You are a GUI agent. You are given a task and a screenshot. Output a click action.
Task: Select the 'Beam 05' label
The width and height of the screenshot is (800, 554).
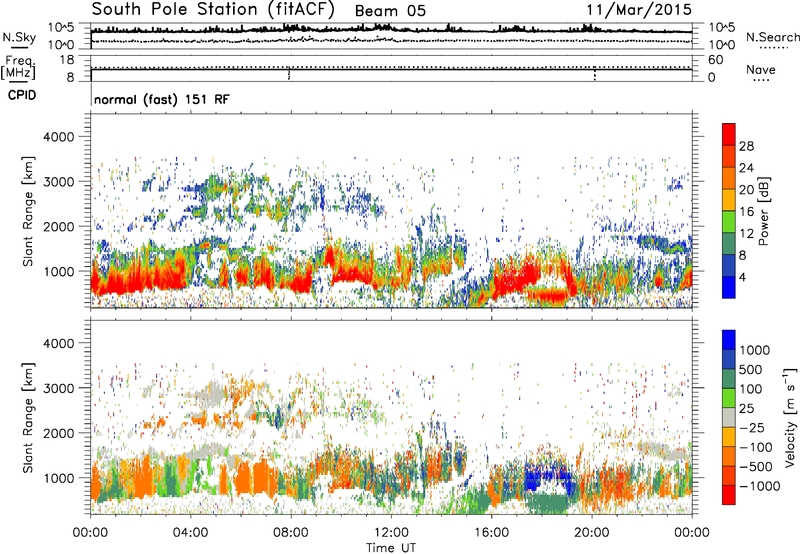pos(390,11)
